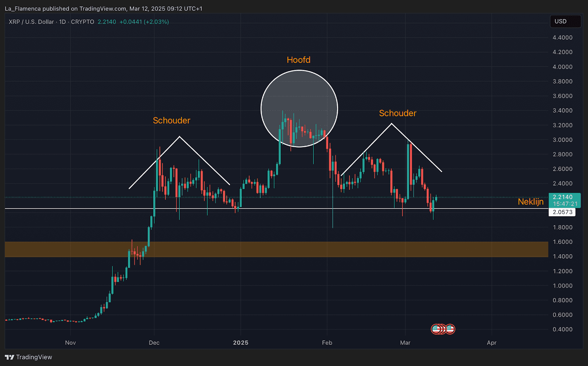Click the 4.0000 price axis label

coord(563,67)
